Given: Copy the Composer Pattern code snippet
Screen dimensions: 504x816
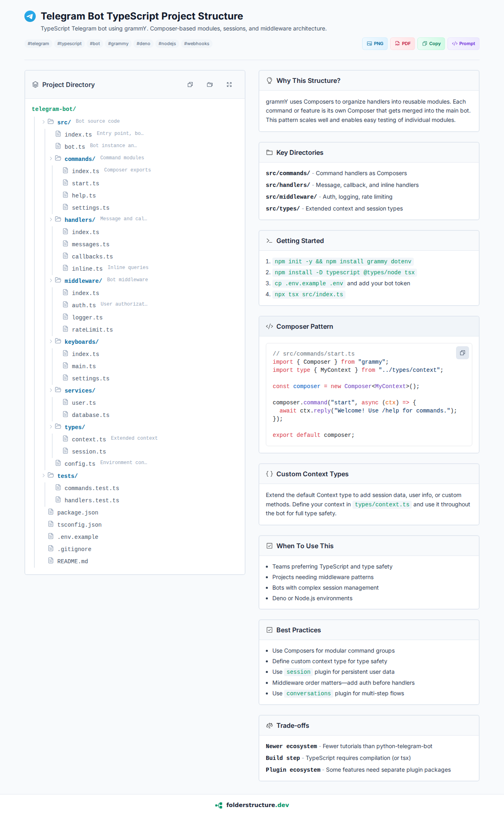Looking at the screenshot, I should [462, 353].
